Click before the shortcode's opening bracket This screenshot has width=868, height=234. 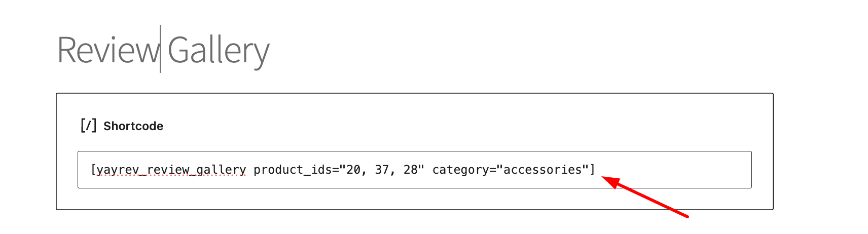(x=91, y=170)
